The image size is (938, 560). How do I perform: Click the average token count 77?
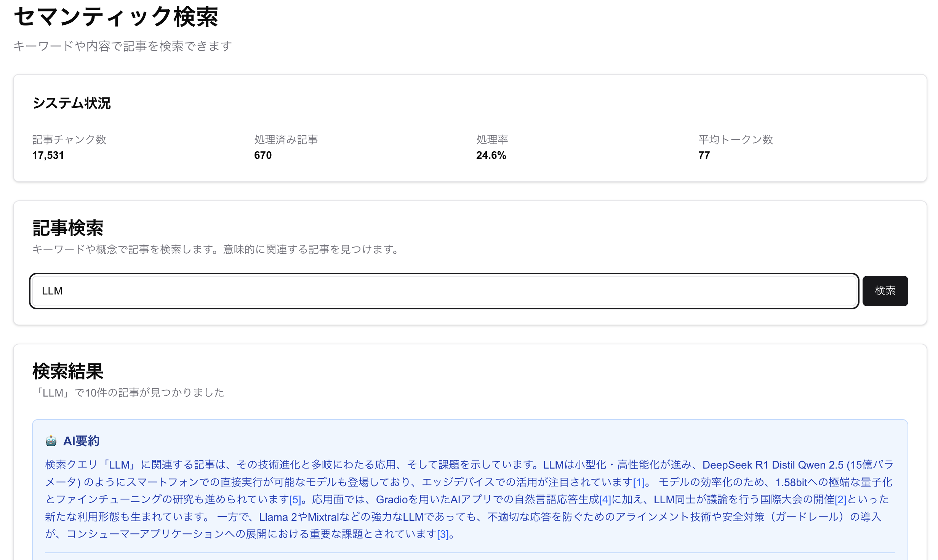[x=704, y=155]
